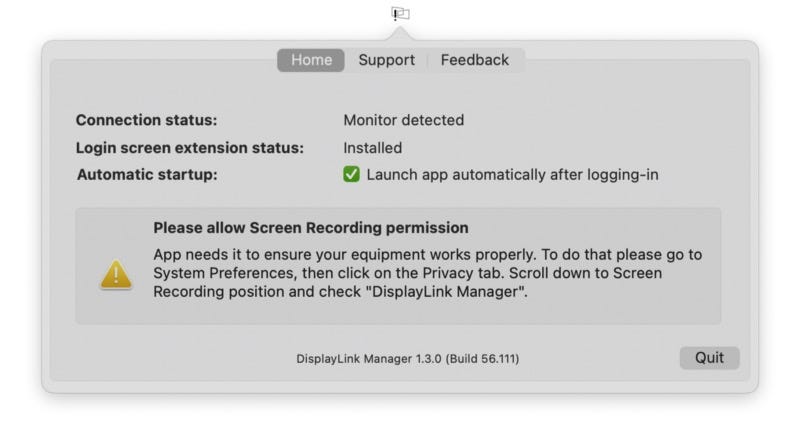Click the 'Please allow Screen Recording permission' heading

click(311, 228)
